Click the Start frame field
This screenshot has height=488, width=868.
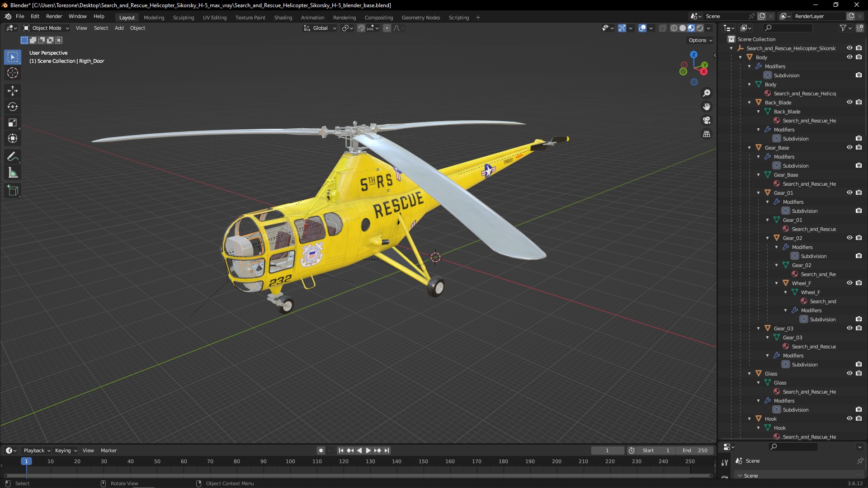[656, 450]
